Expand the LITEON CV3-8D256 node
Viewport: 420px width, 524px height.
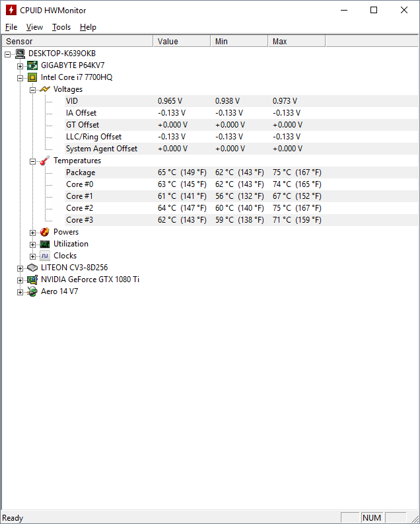[x=20, y=268]
